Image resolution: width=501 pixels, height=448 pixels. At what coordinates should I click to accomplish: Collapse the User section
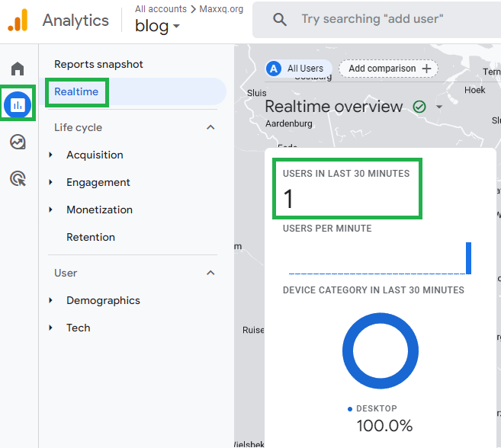210,273
